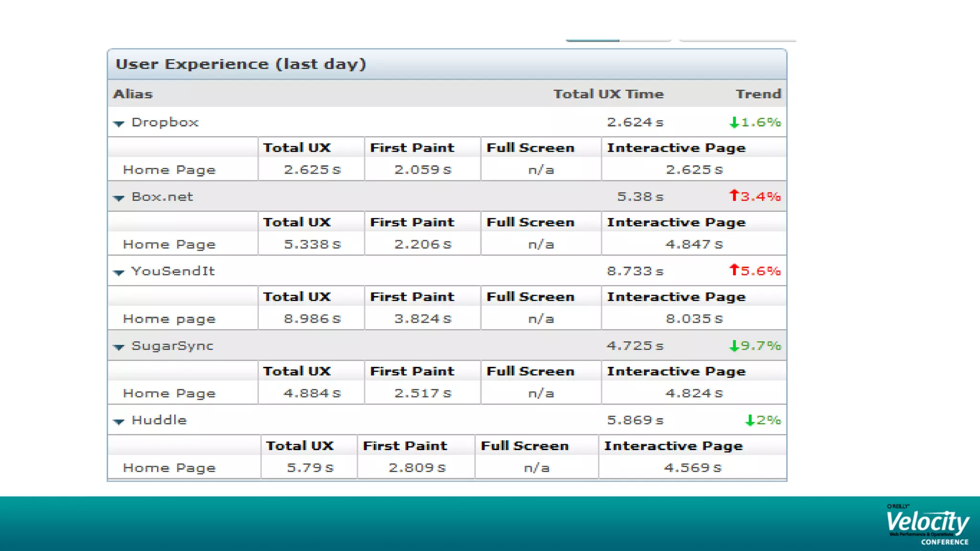
Task: Click the SugarSync alias name
Action: [172, 346]
